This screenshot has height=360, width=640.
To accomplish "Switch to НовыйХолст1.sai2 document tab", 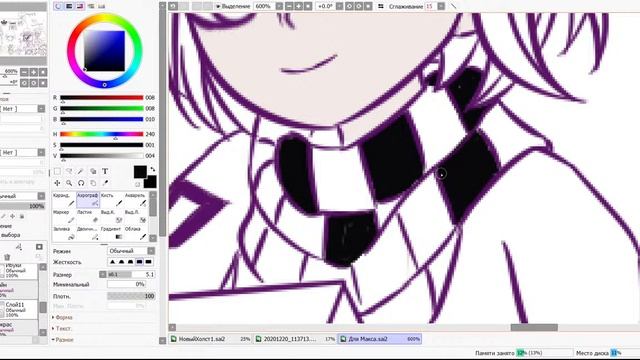I will point(211,339).
